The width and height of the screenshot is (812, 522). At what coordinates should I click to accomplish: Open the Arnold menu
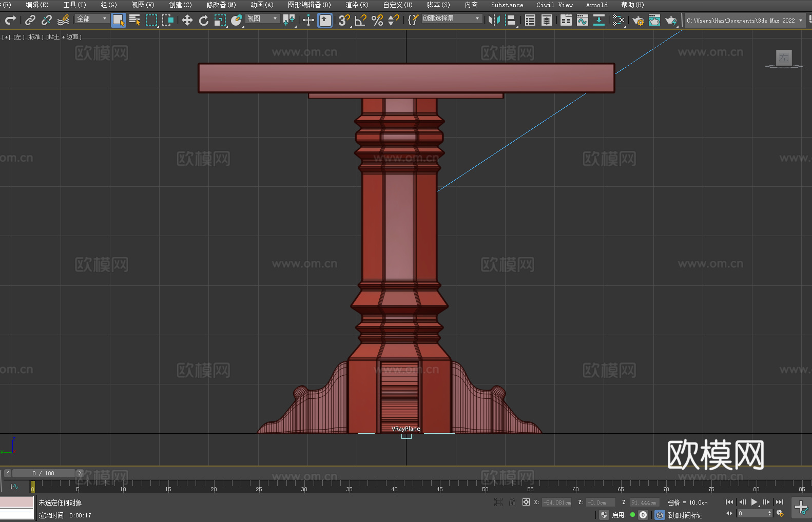(596, 5)
